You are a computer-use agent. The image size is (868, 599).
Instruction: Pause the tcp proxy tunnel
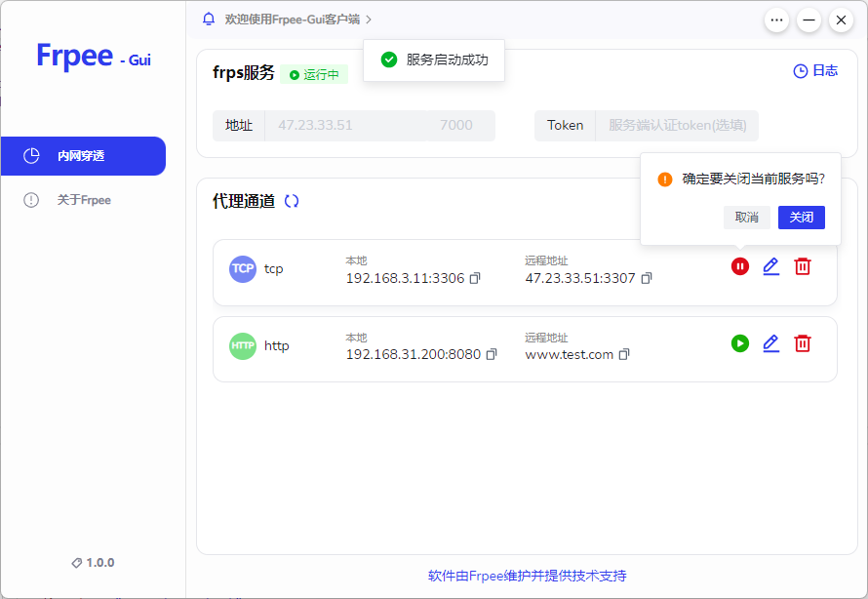tap(739, 266)
